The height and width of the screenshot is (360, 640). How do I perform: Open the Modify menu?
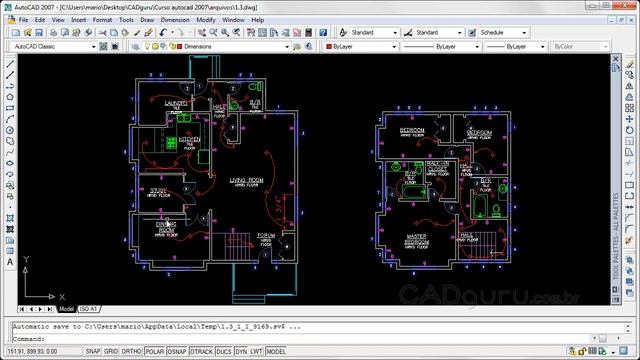[x=206, y=20]
